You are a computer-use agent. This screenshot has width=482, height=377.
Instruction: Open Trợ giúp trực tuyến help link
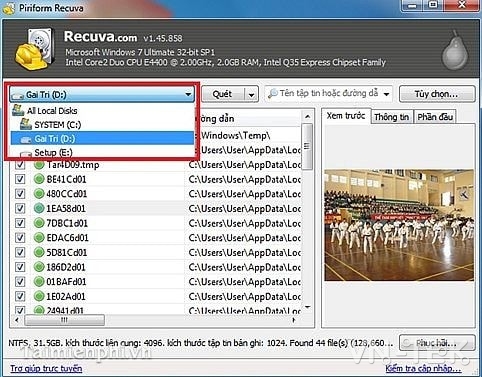[x=46, y=368]
